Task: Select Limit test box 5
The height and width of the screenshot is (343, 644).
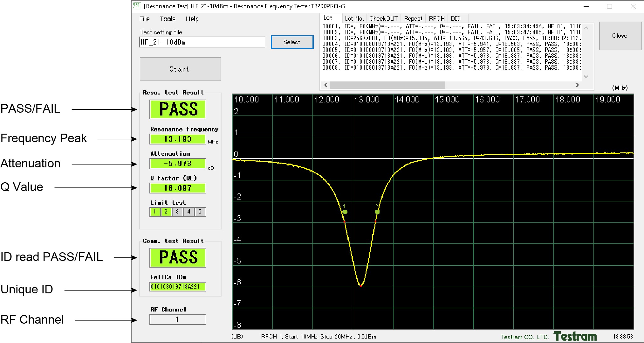Action: coord(200,212)
